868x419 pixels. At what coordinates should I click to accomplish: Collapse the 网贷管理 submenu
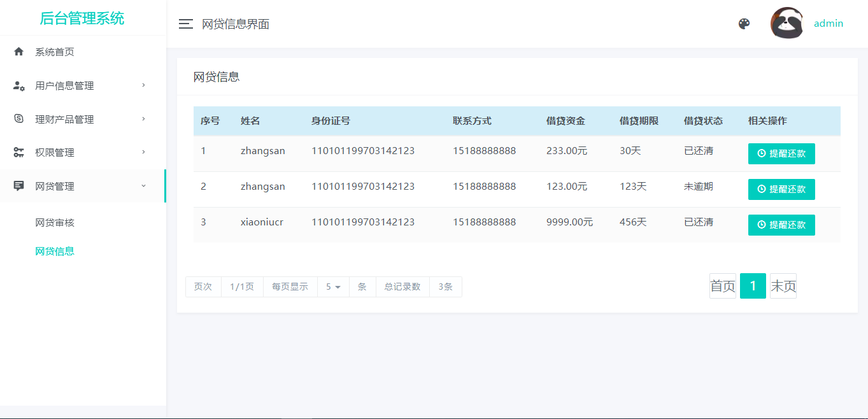[60, 186]
